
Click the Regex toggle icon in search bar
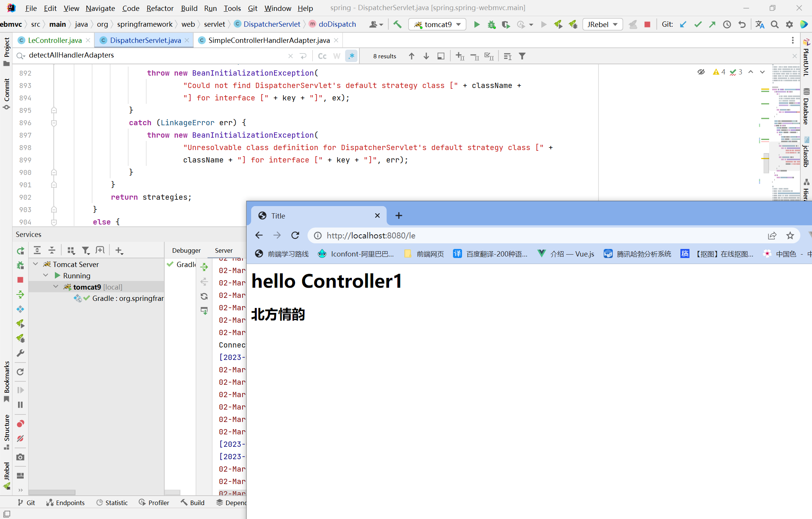tap(350, 56)
